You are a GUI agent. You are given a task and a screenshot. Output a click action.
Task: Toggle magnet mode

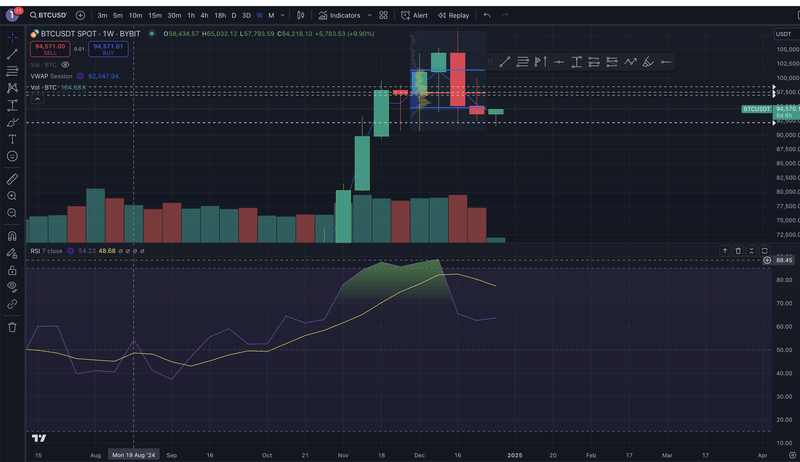(12, 236)
